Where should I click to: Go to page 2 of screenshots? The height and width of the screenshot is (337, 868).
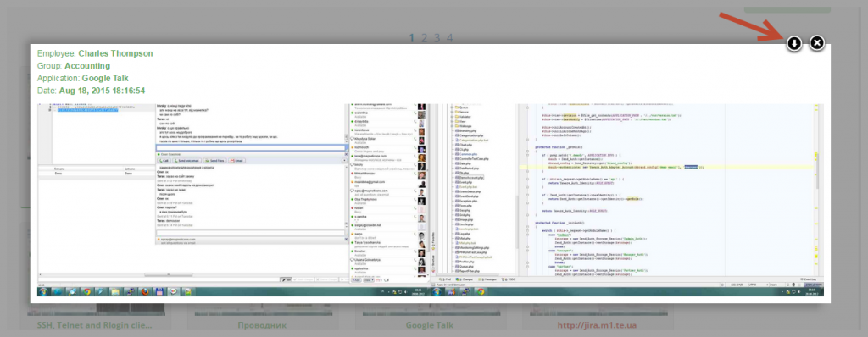[x=424, y=37]
